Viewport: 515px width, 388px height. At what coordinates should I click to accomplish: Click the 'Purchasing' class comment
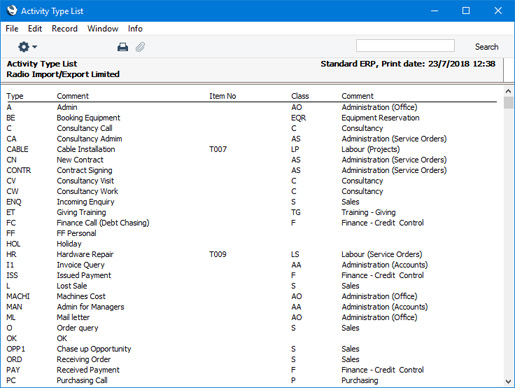[360, 381]
